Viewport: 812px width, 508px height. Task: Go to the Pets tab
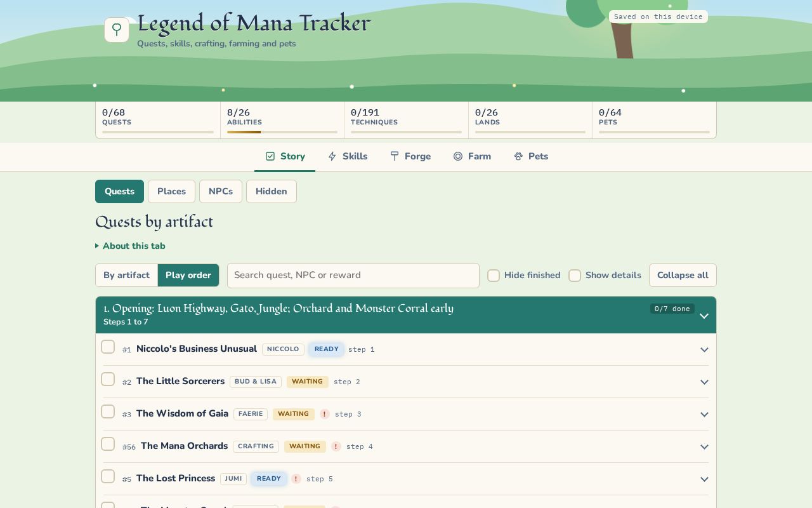click(531, 156)
